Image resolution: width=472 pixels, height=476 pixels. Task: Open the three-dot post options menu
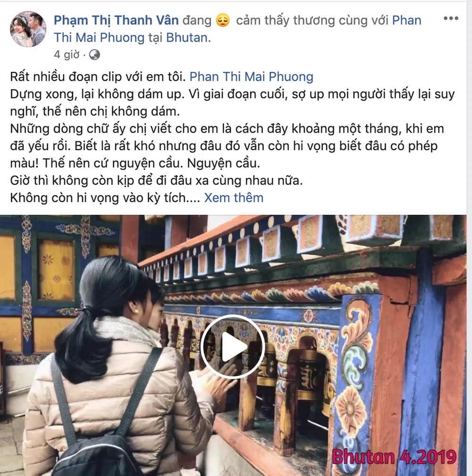451,18
